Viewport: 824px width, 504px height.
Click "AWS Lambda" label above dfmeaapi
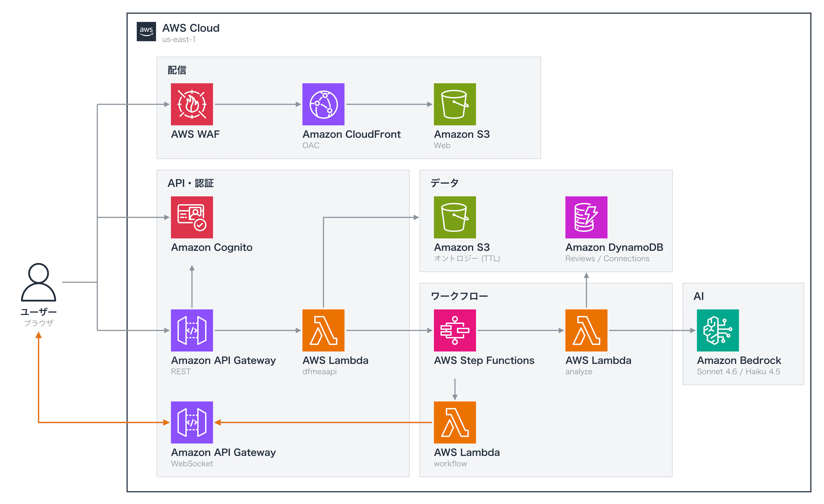(336, 360)
